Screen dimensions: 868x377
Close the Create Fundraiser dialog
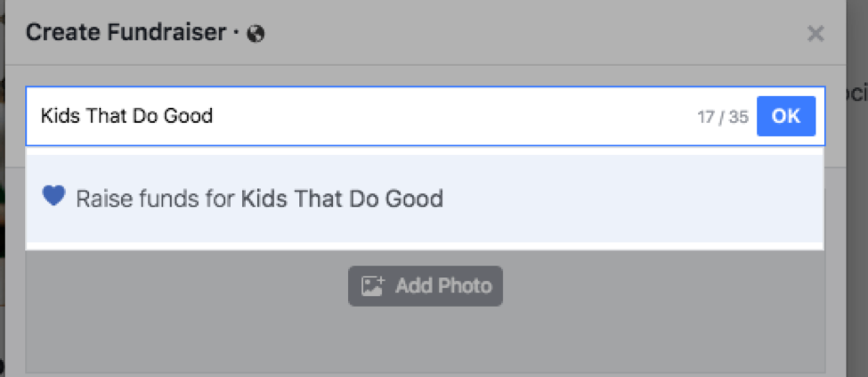815,34
